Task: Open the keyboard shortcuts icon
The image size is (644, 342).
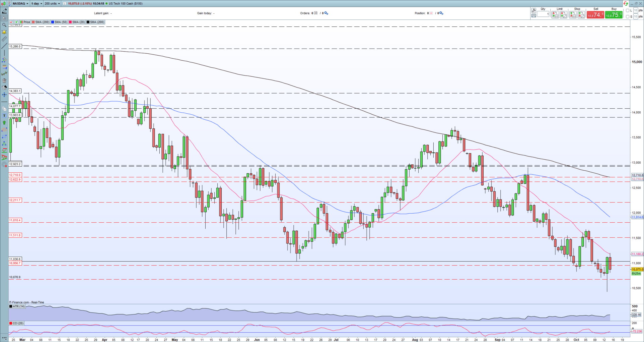Action: click(534, 15)
